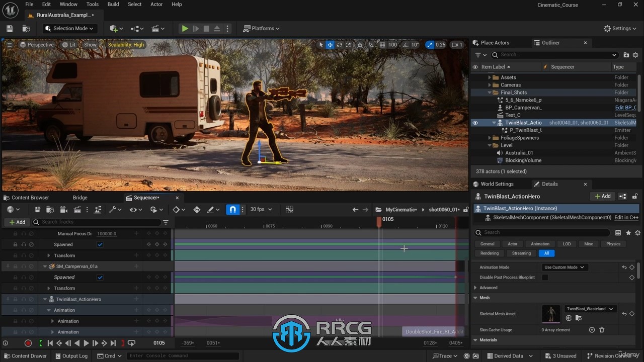This screenshot has height=362, width=644.
Task: Click the Skeletal Mesh Asset thumbnail
Action: click(x=551, y=314)
